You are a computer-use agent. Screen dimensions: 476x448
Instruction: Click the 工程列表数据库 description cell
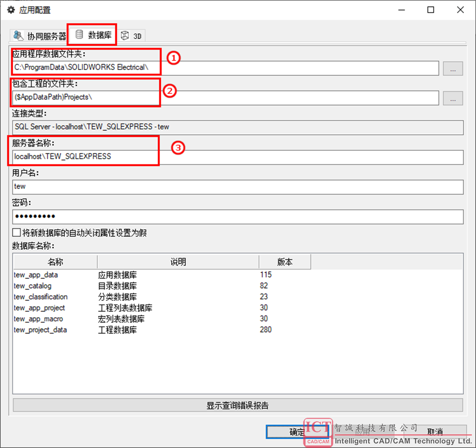coord(125,308)
